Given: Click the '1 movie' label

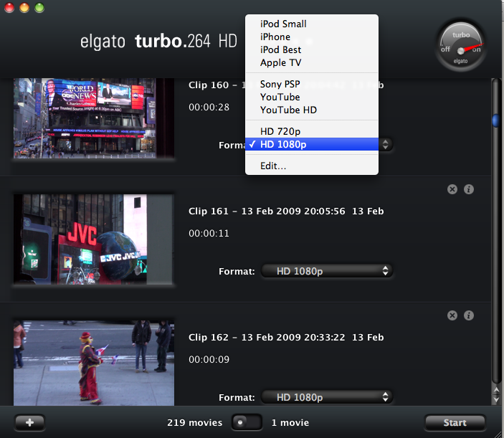Looking at the screenshot, I should (x=290, y=422).
